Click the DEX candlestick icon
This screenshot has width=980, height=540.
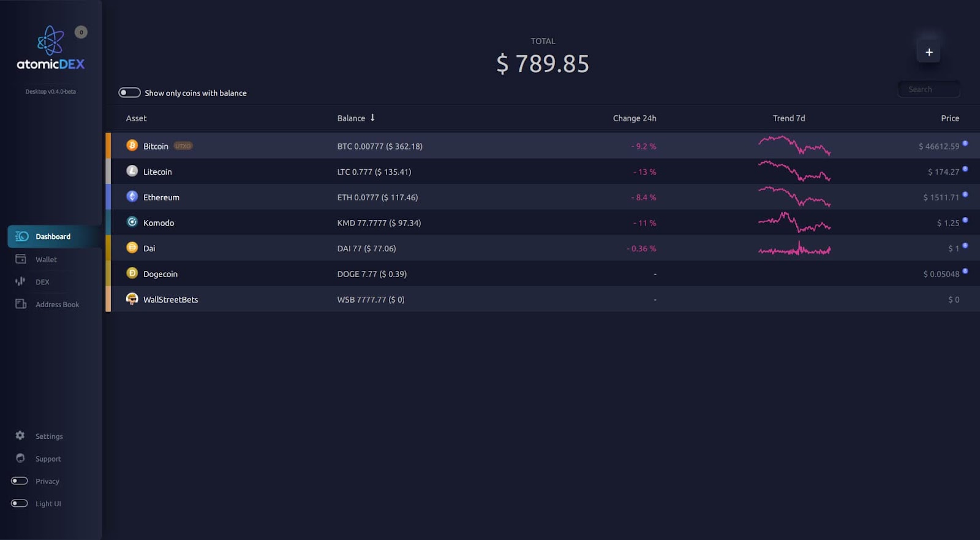[x=20, y=281]
